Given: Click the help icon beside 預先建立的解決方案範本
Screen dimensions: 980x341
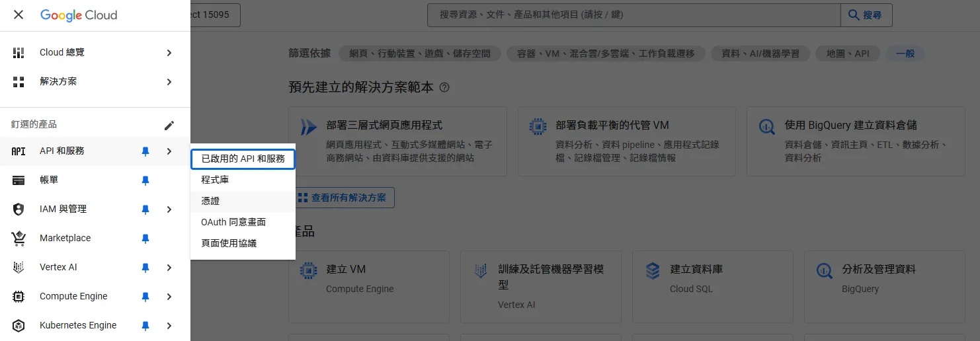Looking at the screenshot, I should pos(444,87).
